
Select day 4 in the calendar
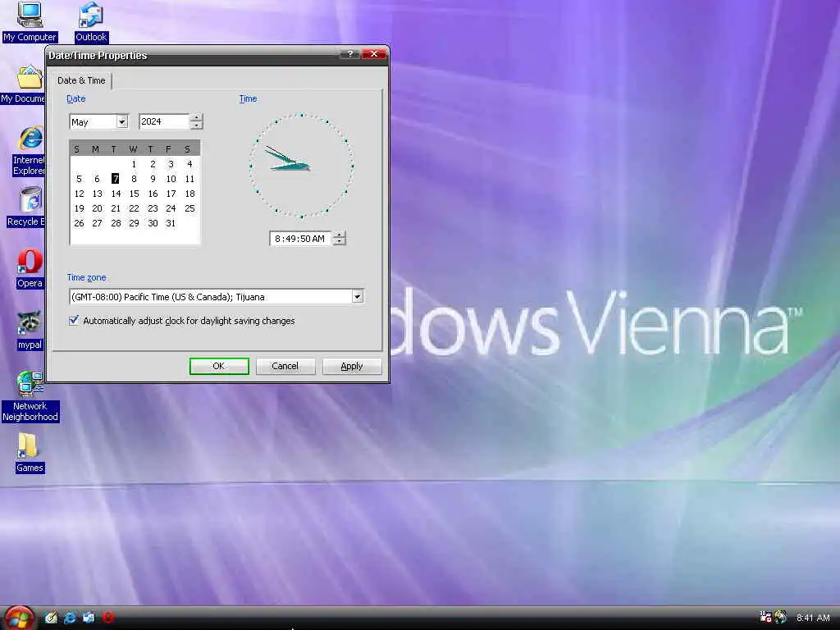coord(189,164)
